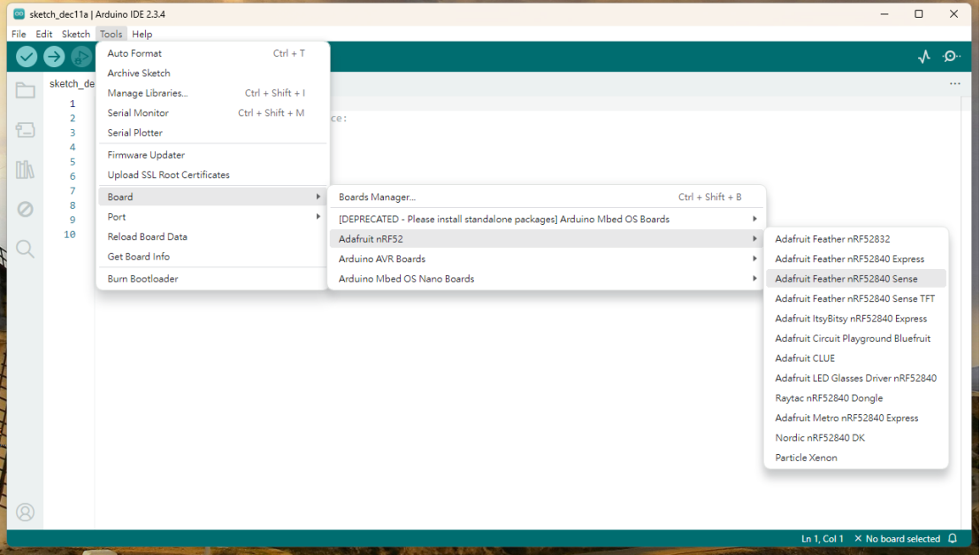Expand Arduino AVR Boards submenu
980x555 pixels.
[x=547, y=259]
